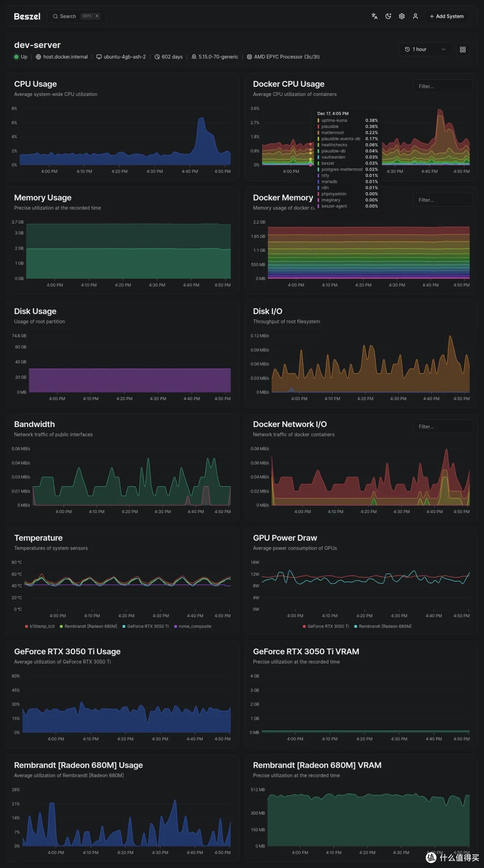Click the Add System button
The image size is (484, 868).
(447, 16)
